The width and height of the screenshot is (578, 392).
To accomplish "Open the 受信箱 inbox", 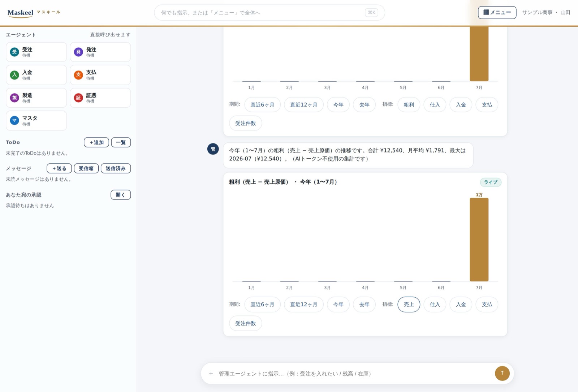I will (x=86, y=168).
